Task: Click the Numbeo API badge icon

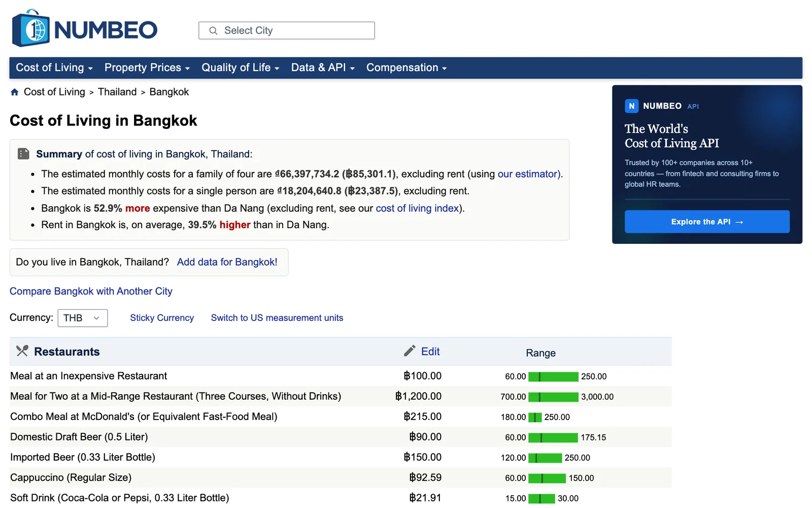Action: point(631,106)
